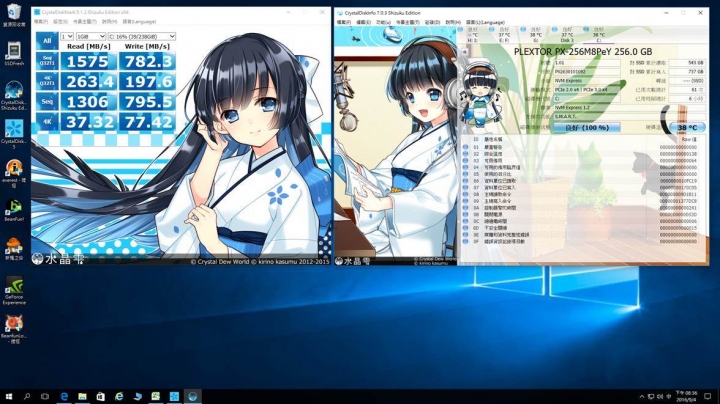Click the taskbar search magnifier
Image resolution: width=720 pixels, height=404 pixels.
click(27, 396)
